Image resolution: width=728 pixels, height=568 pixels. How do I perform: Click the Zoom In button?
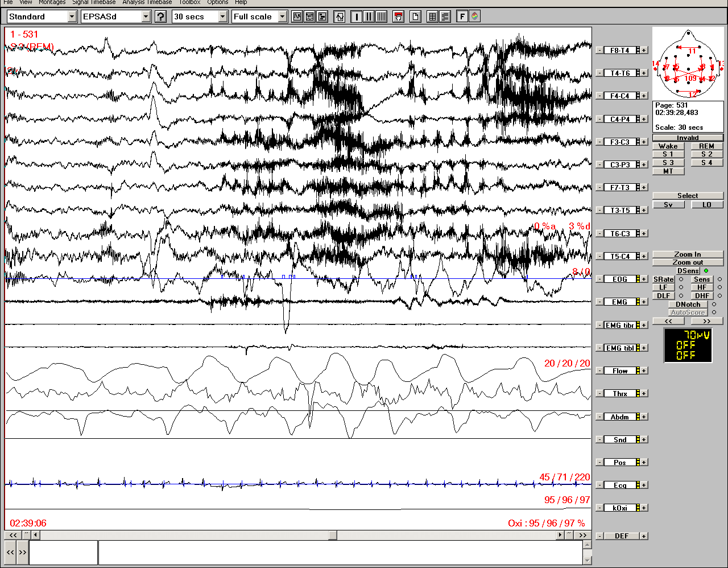(688, 254)
